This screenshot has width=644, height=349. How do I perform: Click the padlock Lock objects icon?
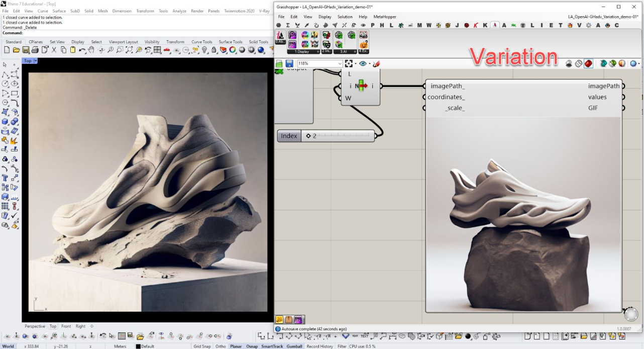[214, 50]
